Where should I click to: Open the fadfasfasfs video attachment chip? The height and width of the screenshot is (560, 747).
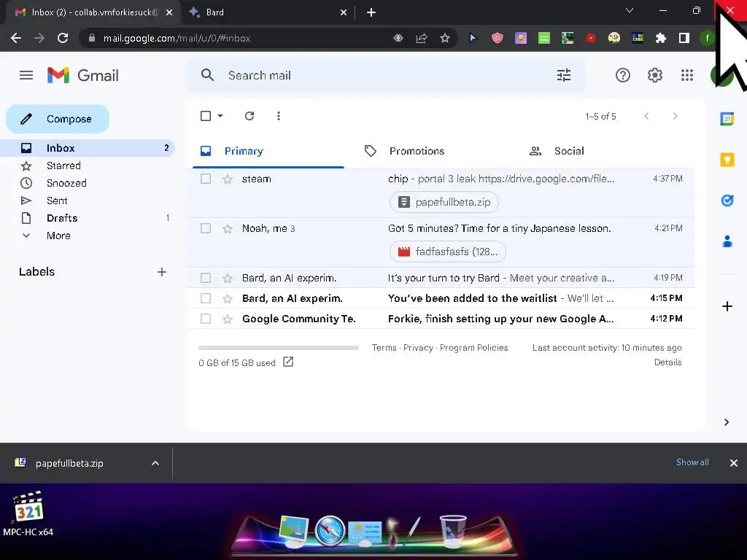pyautogui.click(x=448, y=252)
